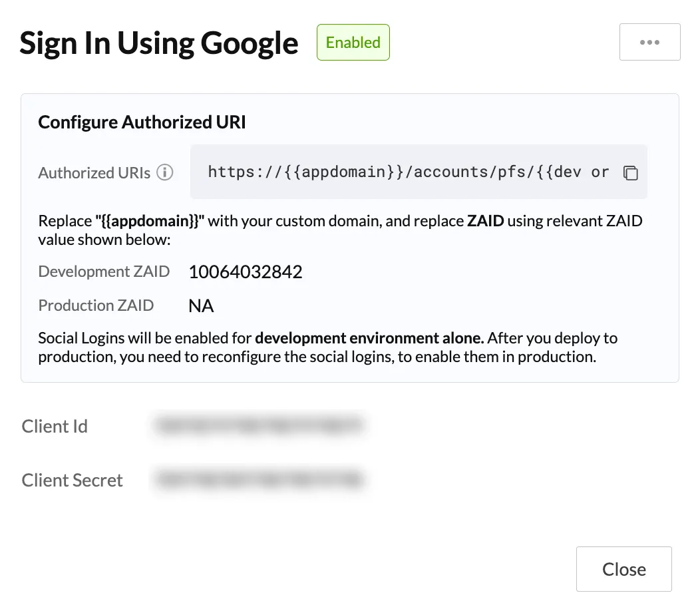
Task: Click the Production ZAID NA value
Action: tap(201, 306)
